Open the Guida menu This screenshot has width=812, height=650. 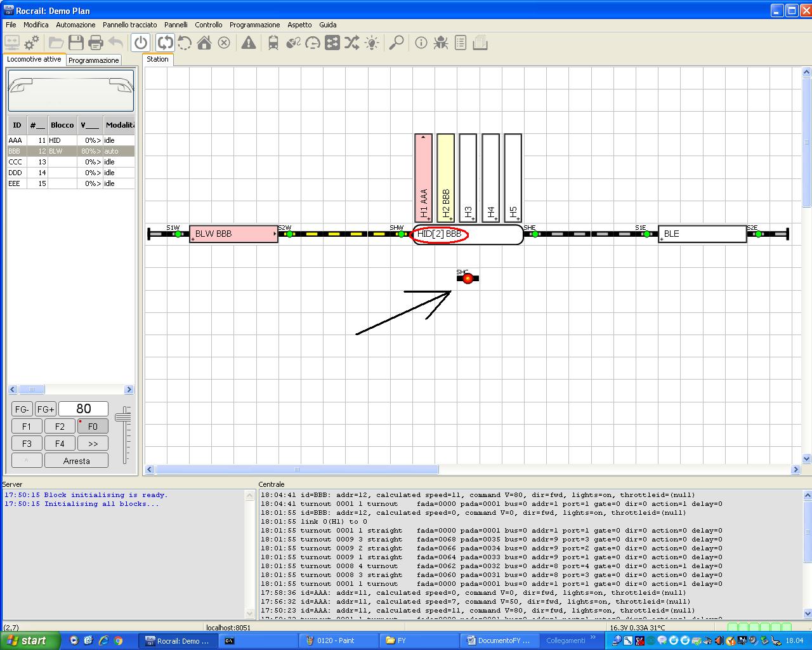click(x=328, y=25)
